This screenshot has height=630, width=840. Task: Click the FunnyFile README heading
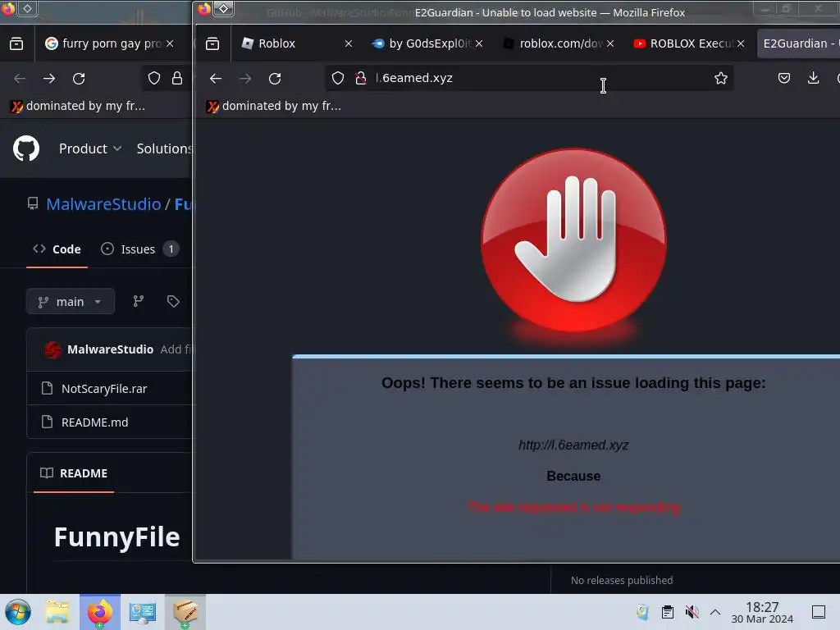pyautogui.click(x=116, y=536)
